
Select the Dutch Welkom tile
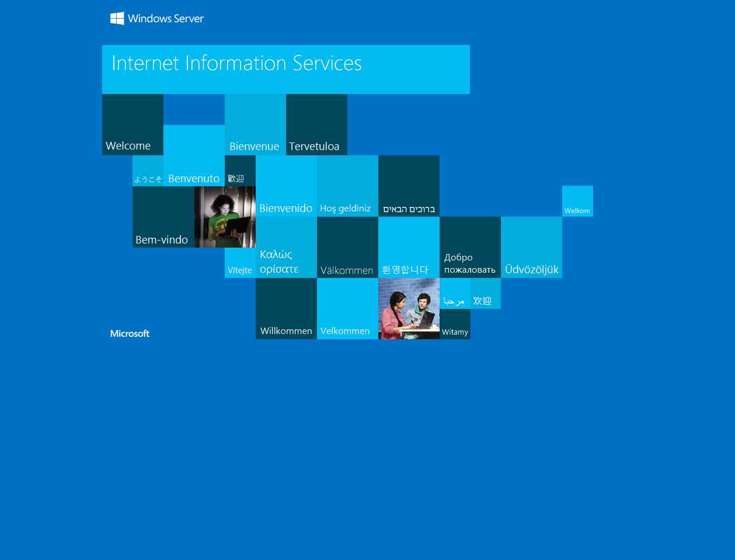click(577, 201)
